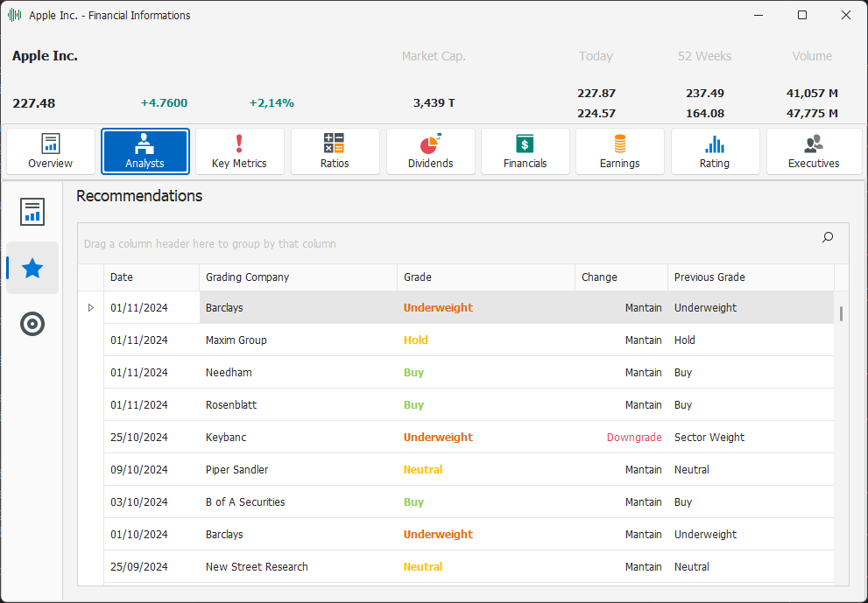The image size is (868, 603).
Task: Select the star recommendations sidebar icon
Action: [x=32, y=269]
